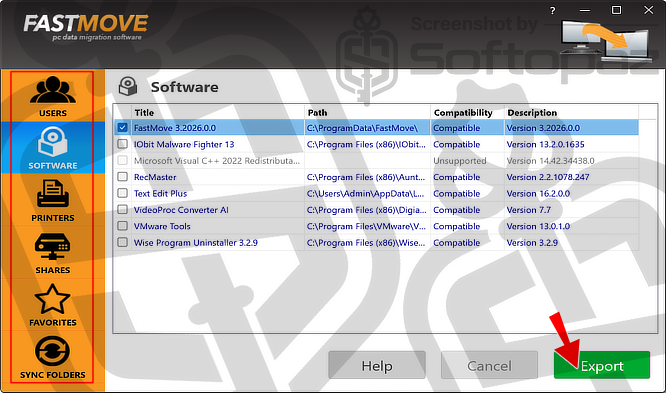
Task: Click the Help button
Action: click(377, 365)
